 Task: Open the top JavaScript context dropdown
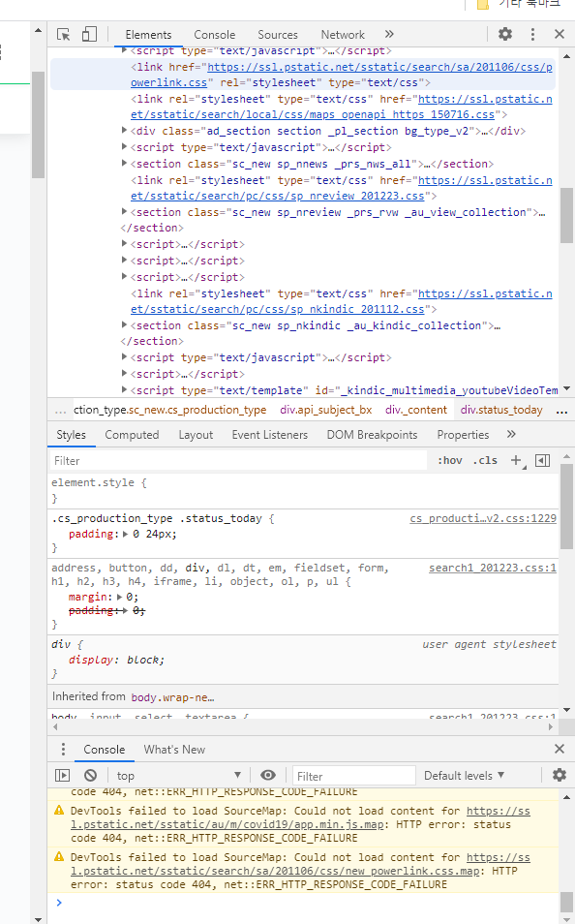pos(178,776)
